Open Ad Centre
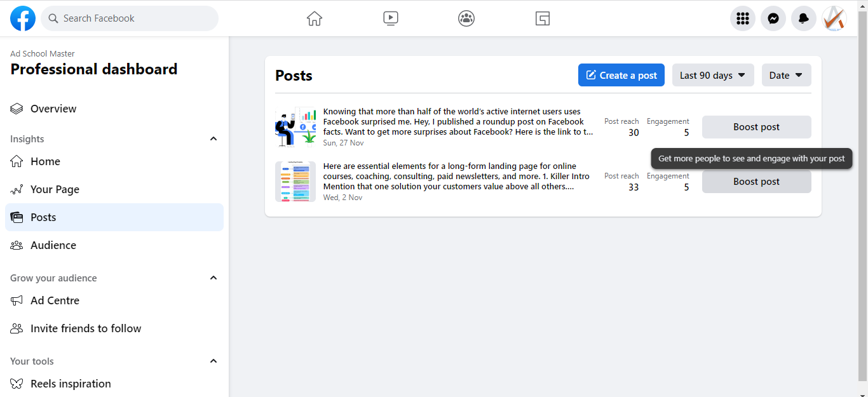This screenshot has width=868, height=397. point(114,300)
